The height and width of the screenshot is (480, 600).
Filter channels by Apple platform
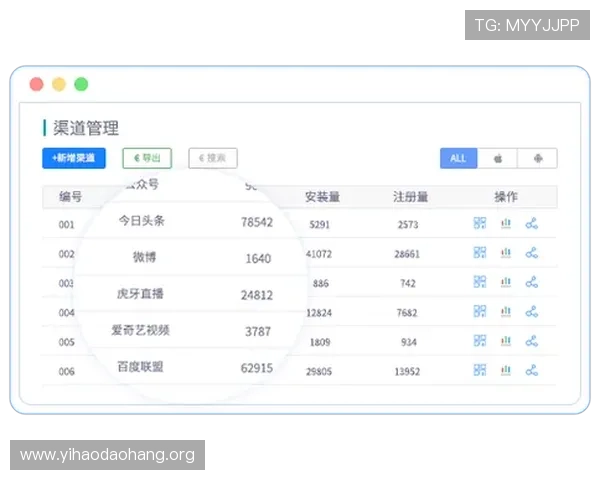pyautogui.click(x=497, y=158)
